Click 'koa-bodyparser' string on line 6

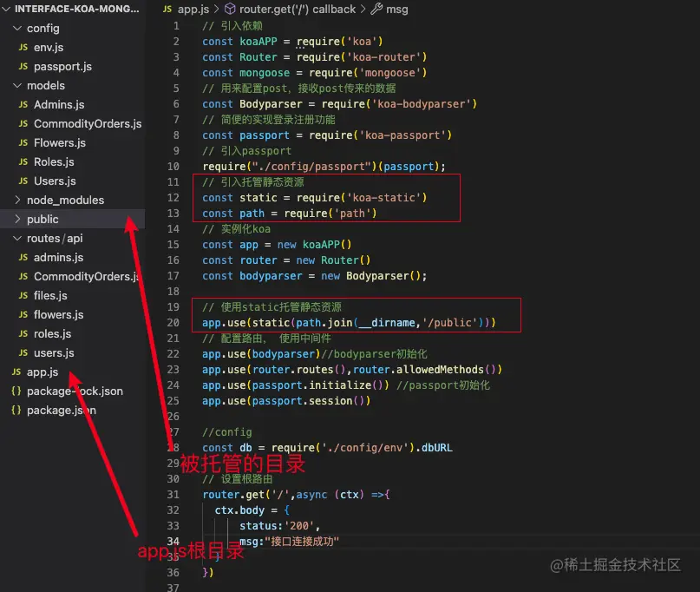coord(422,104)
